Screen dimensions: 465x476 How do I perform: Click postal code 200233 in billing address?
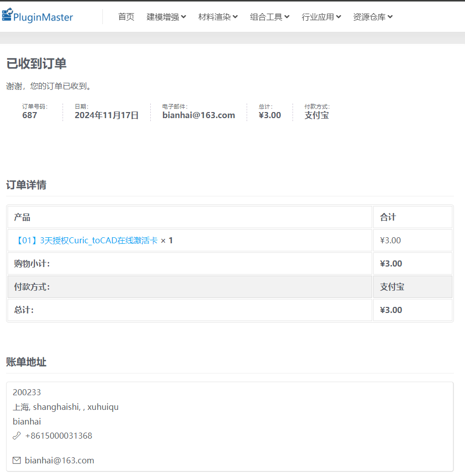point(27,392)
